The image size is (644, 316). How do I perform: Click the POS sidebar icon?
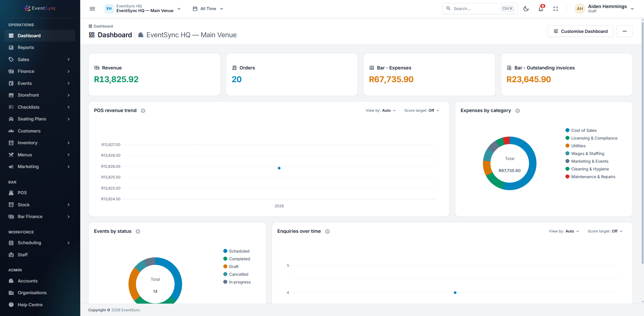click(11, 193)
